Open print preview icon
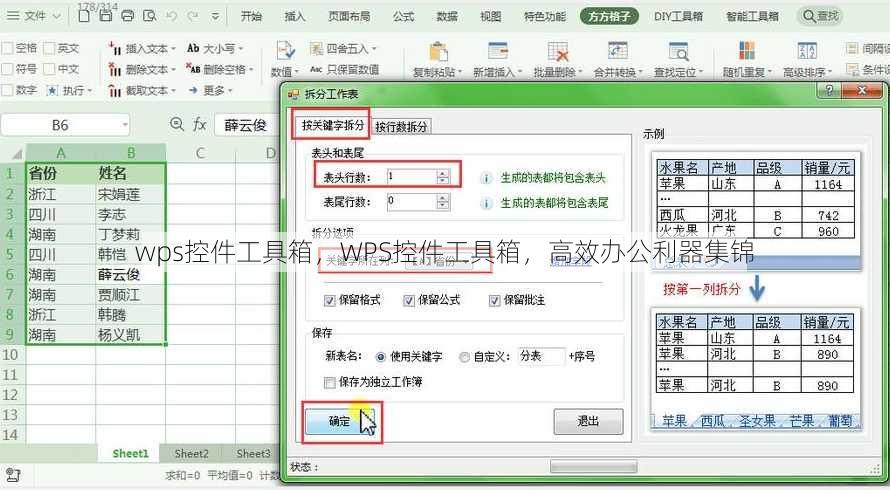 [x=150, y=16]
